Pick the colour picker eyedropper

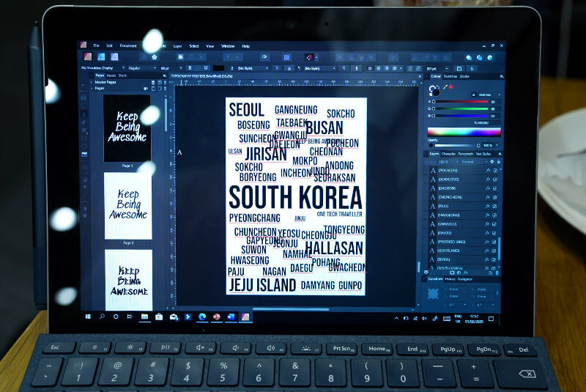click(x=445, y=86)
